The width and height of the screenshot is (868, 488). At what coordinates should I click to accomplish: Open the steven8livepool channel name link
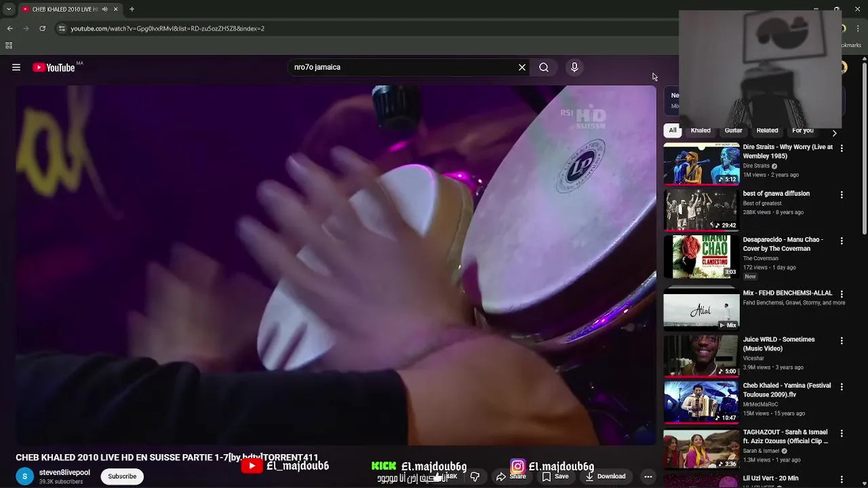tap(64, 472)
